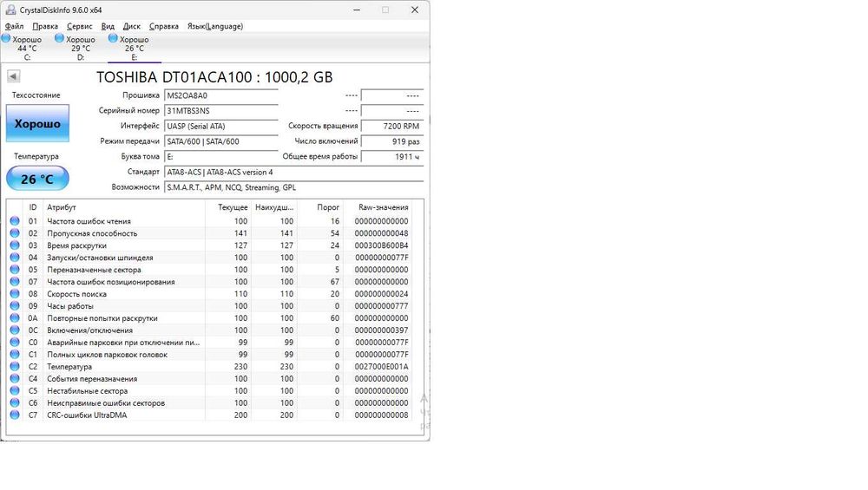Image resolution: width=868 pixels, height=490 pixels.
Task: Click the serial number field 31MTBS3NS
Action: tap(220, 111)
